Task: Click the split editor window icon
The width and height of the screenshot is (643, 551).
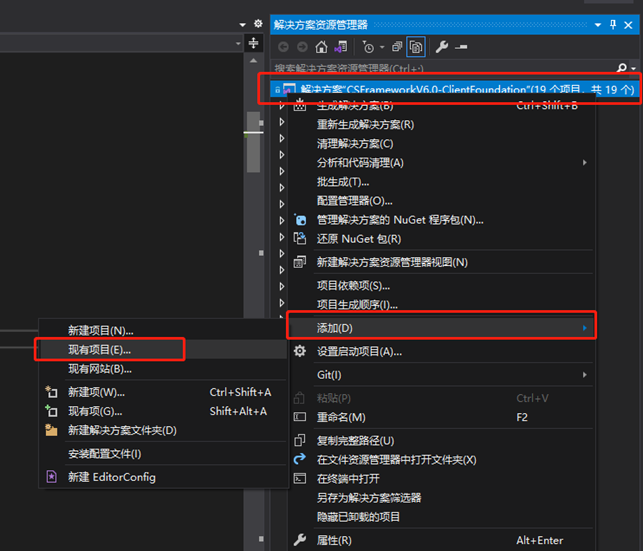Action: [x=253, y=43]
